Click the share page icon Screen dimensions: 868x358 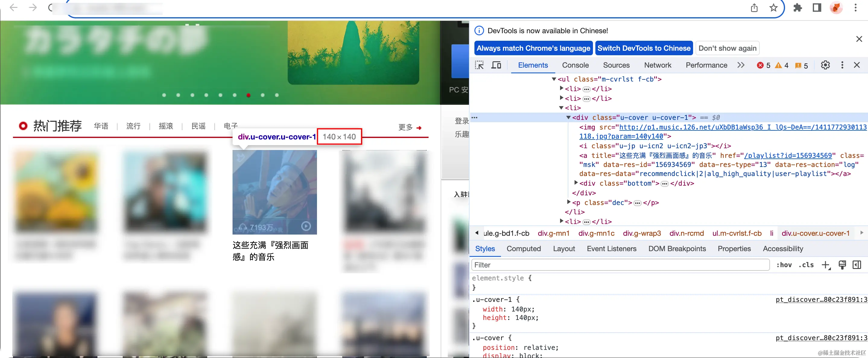coord(754,8)
